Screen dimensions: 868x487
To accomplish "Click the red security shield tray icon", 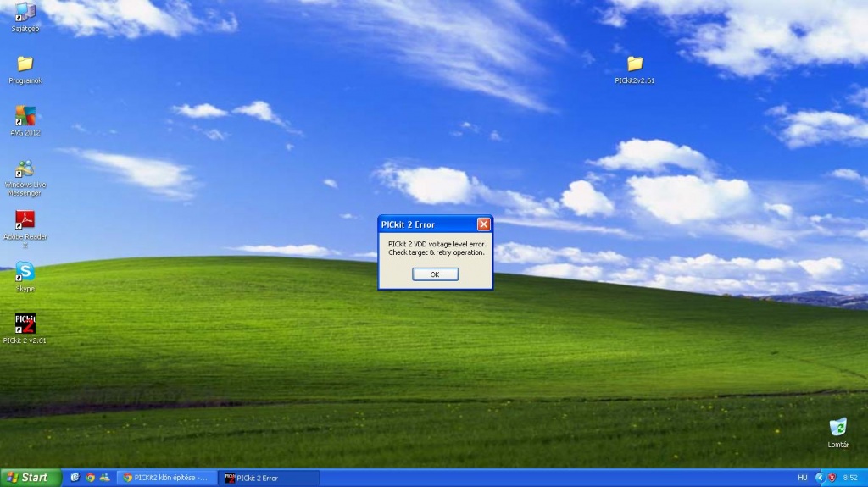I will [x=832, y=478].
